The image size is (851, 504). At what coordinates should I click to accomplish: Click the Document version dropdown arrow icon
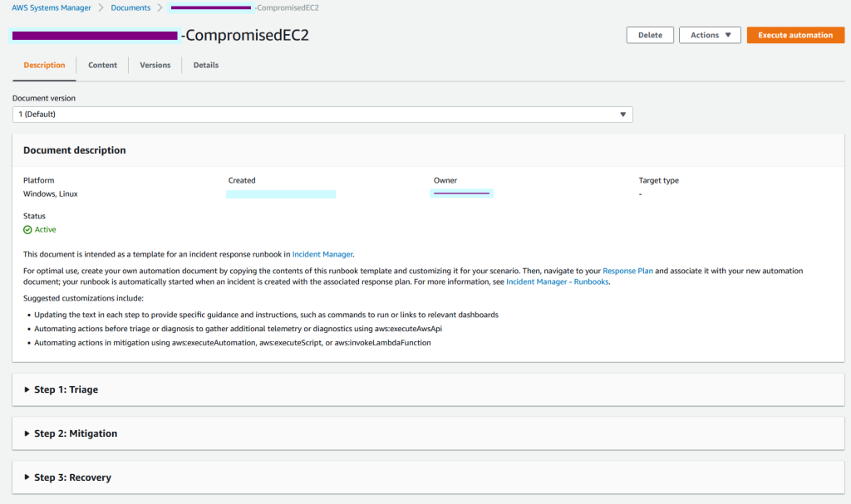click(x=622, y=114)
